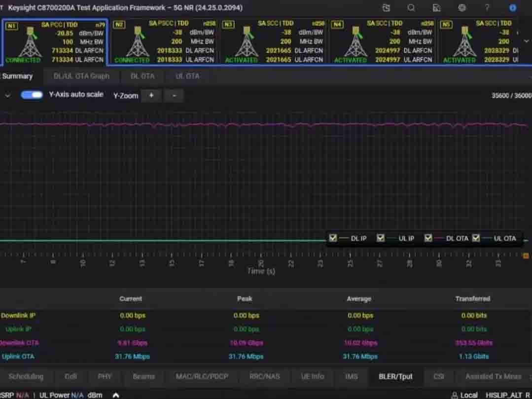
Task: Open the search icon in title bar
Action: pos(411,8)
